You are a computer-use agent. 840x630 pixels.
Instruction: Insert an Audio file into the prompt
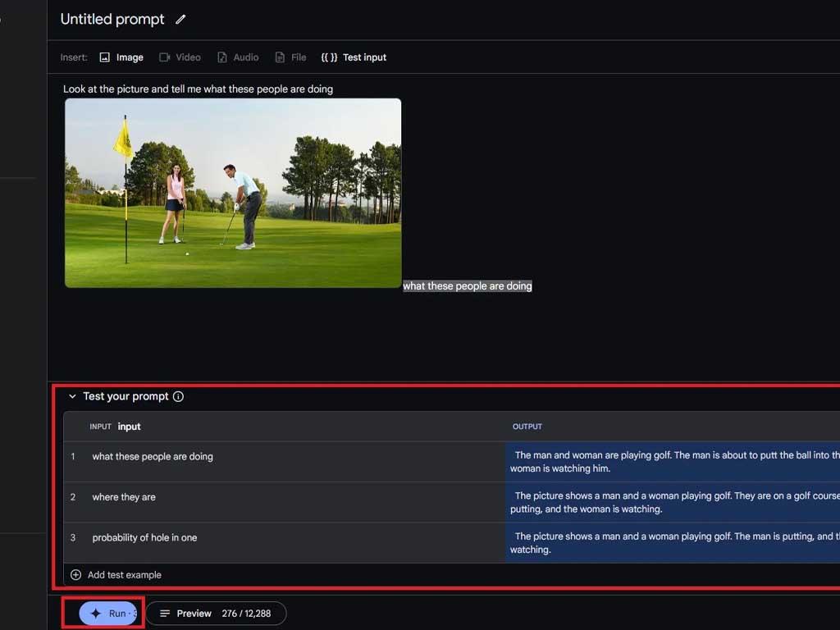pyautogui.click(x=238, y=57)
